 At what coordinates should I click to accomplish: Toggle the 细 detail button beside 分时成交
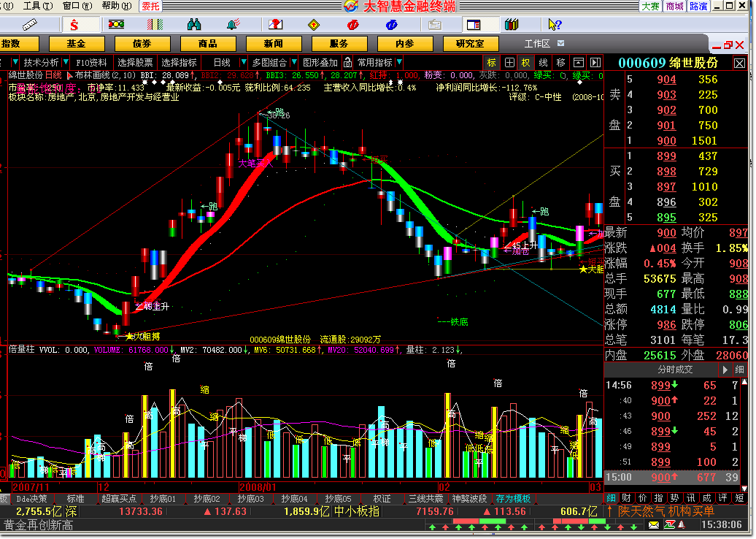pyautogui.click(x=740, y=370)
